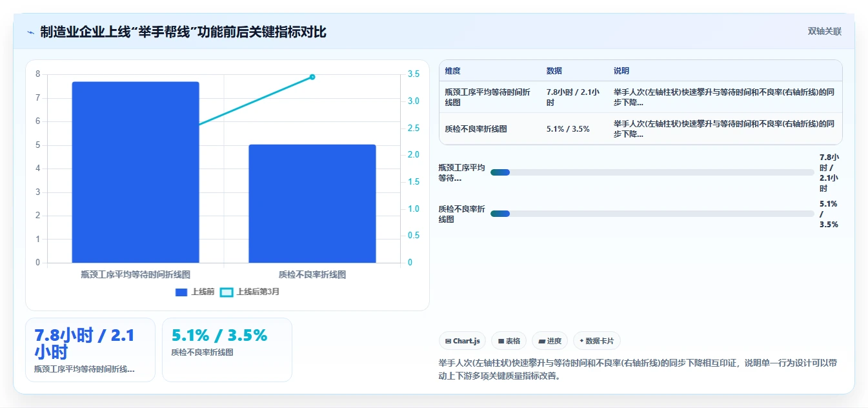Click the 质检不良率折线图 progress bar

(x=652, y=214)
